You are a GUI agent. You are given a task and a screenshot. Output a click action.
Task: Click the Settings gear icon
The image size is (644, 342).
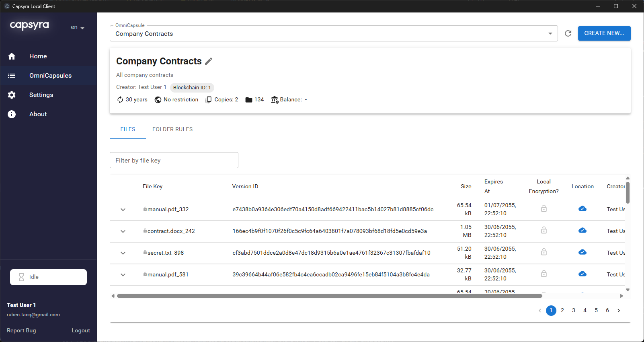coord(12,95)
